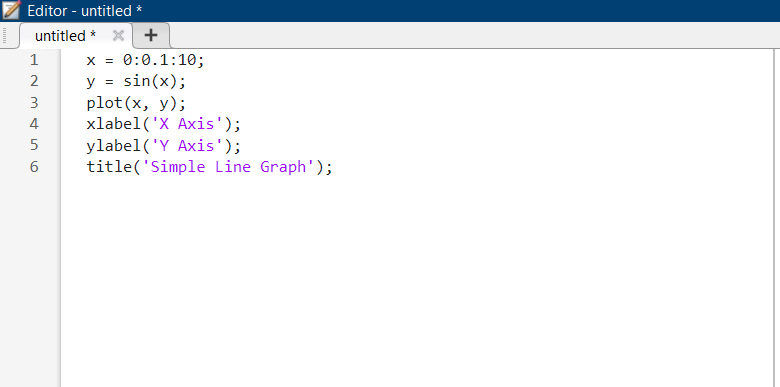Click the code line 'y = sin(x);'
Screen dimensions: 780x387
pos(136,82)
